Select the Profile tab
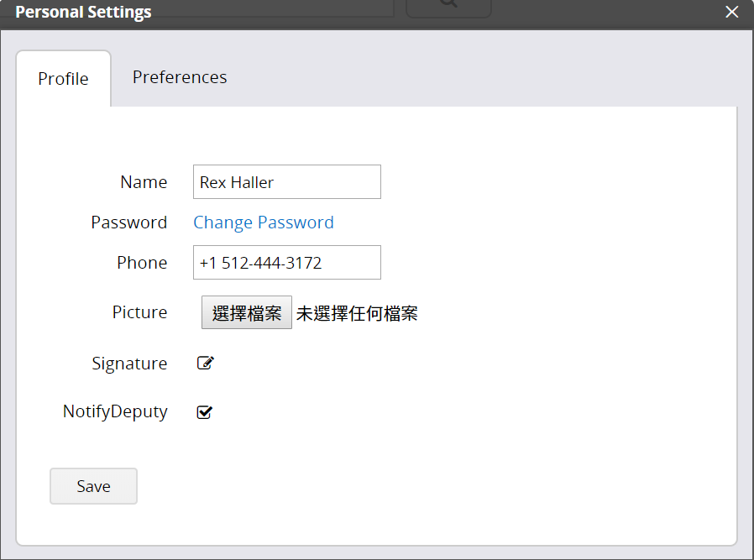The width and height of the screenshot is (754, 560). point(63,78)
